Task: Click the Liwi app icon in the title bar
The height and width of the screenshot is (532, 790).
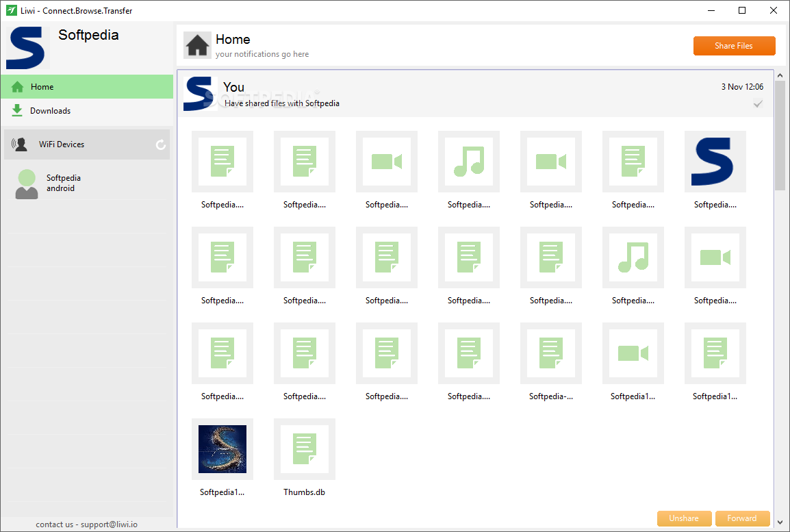Action: coord(11,10)
